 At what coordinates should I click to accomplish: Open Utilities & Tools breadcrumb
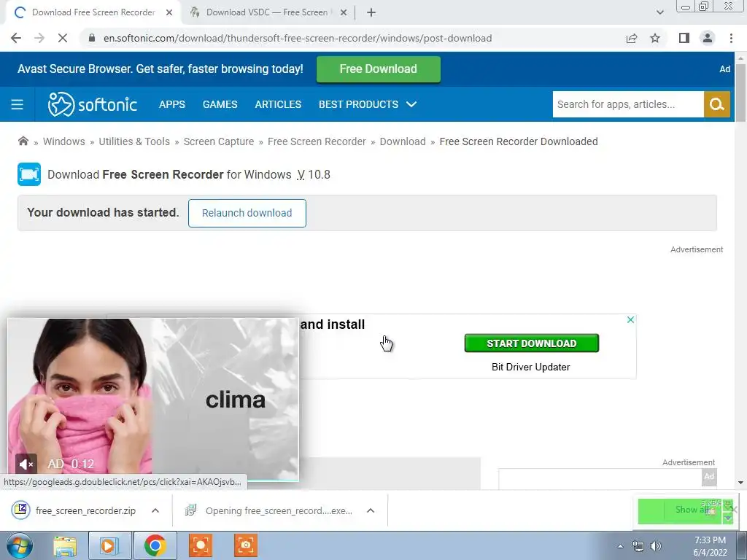[x=134, y=141]
